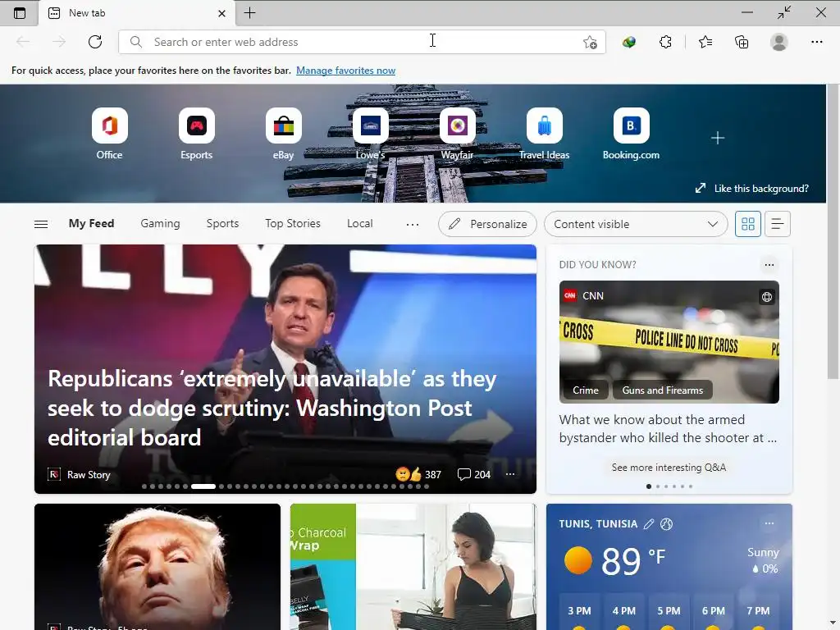The height and width of the screenshot is (630, 840).
Task: Click the browser forward arrow
Action: click(59, 42)
